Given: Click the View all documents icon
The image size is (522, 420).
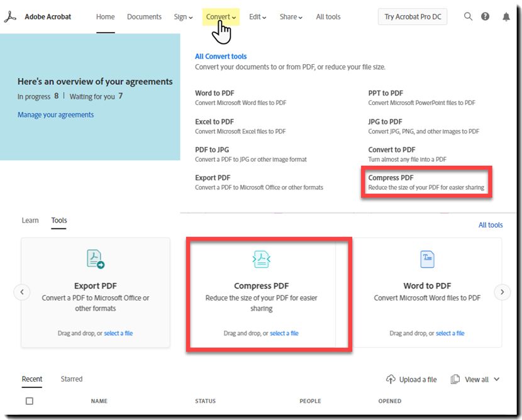Looking at the screenshot, I should tap(455, 379).
